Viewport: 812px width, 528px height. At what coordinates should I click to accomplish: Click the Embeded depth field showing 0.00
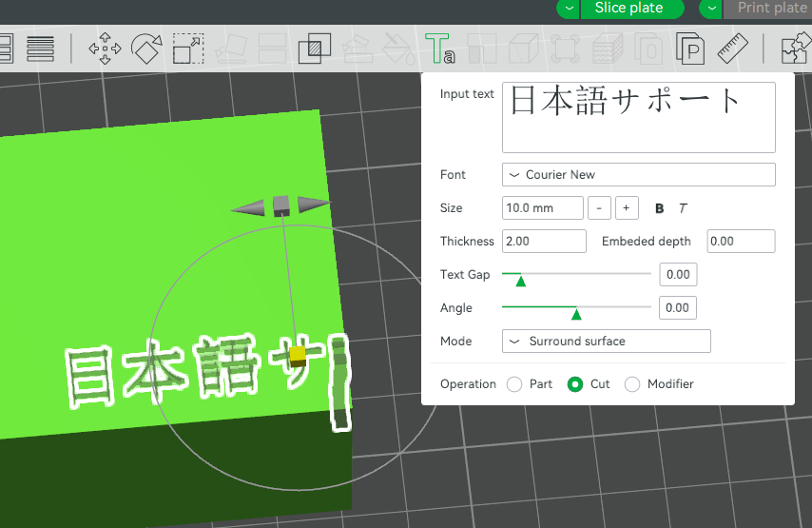tap(741, 241)
